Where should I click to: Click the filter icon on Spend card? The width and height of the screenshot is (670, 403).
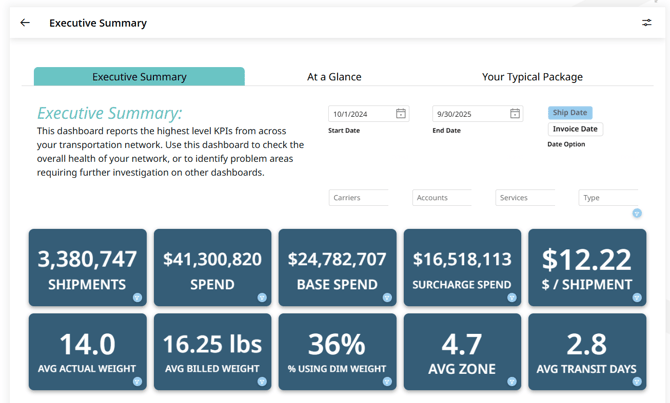pyautogui.click(x=262, y=297)
